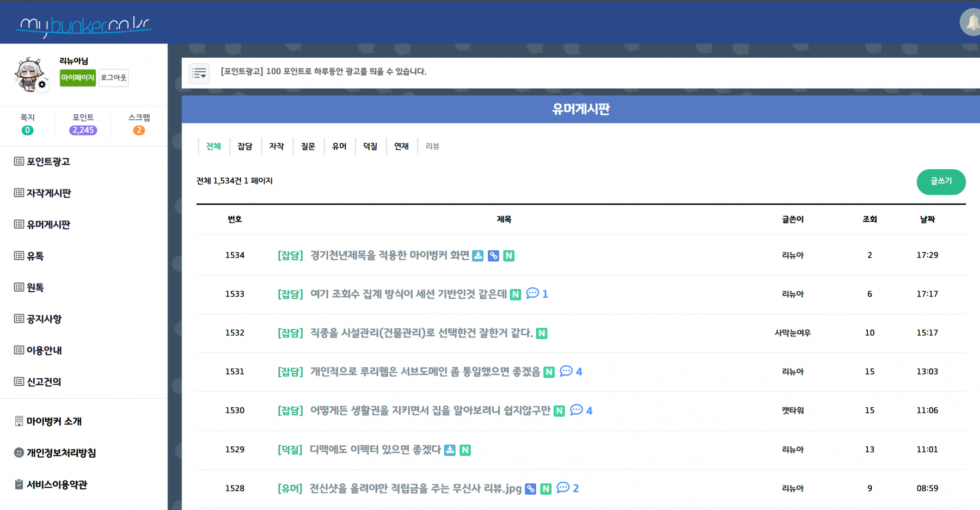Open post titled 디맥에도 이펙터 있으면 좋겠다

pyautogui.click(x=375, y=450)
